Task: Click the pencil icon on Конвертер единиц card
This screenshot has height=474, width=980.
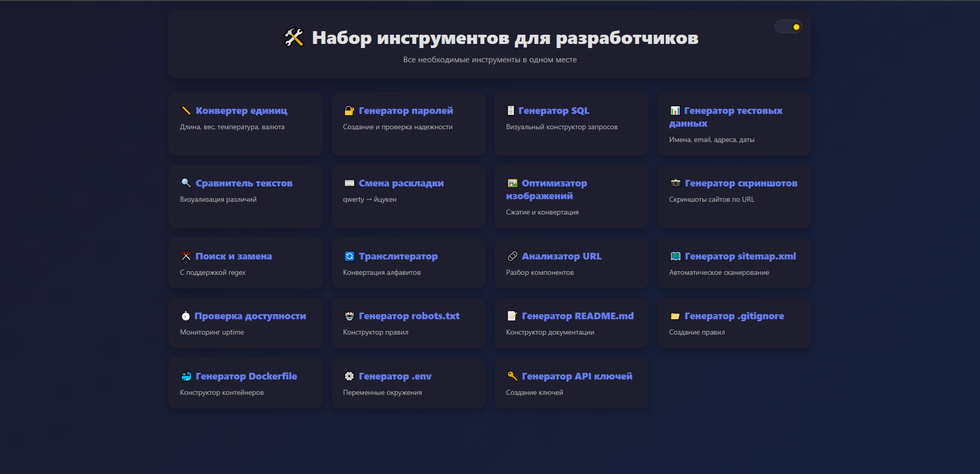Action: pos(187,110)
